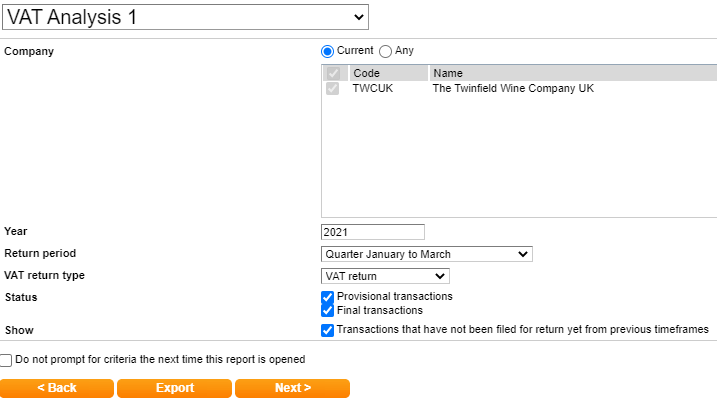This screenshot has width=717, height=400.
Task: Toggle the select-all checkbox in company header
Action: tap(333, 73)
